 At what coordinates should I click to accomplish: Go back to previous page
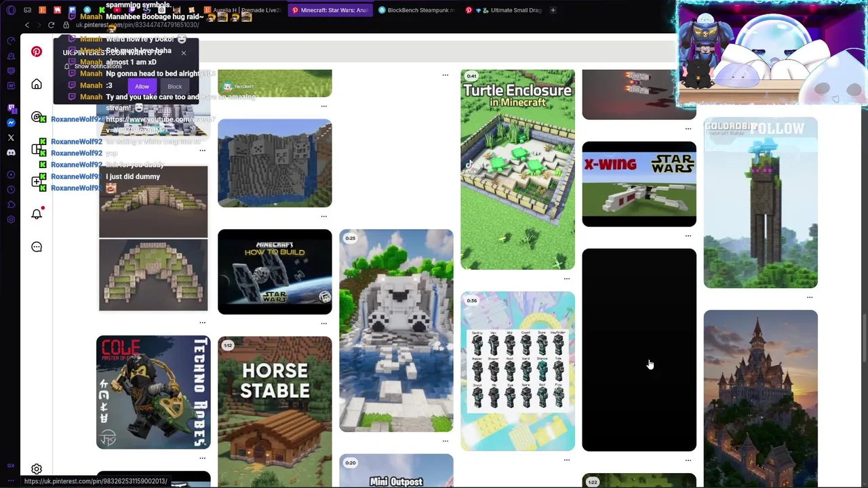(x=27, y=25)
